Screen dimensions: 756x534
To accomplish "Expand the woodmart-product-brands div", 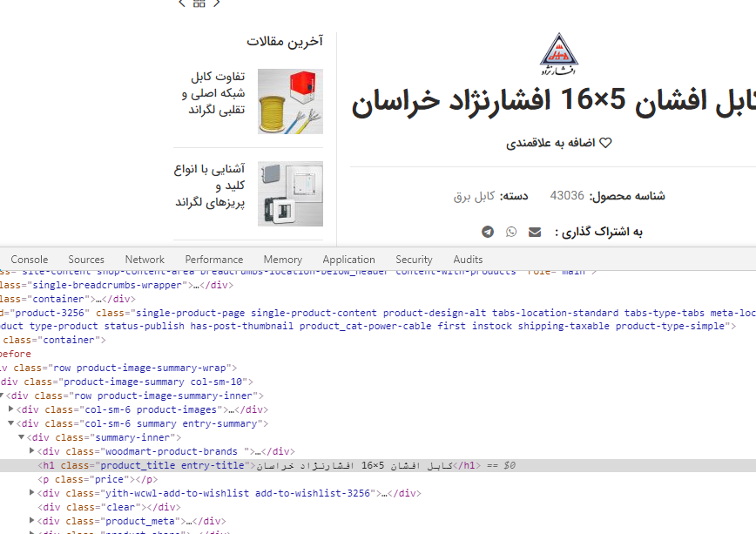I will (x=32, y=451).
